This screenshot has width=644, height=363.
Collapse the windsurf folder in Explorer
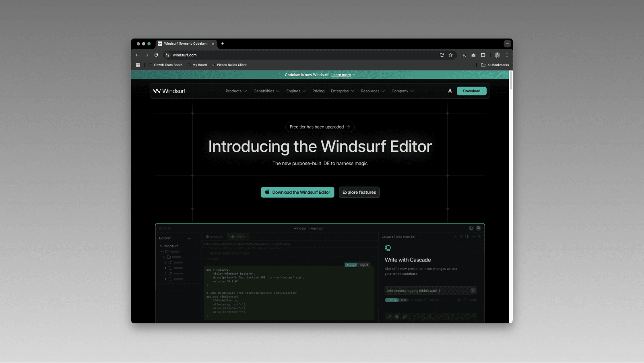[161, 246]
